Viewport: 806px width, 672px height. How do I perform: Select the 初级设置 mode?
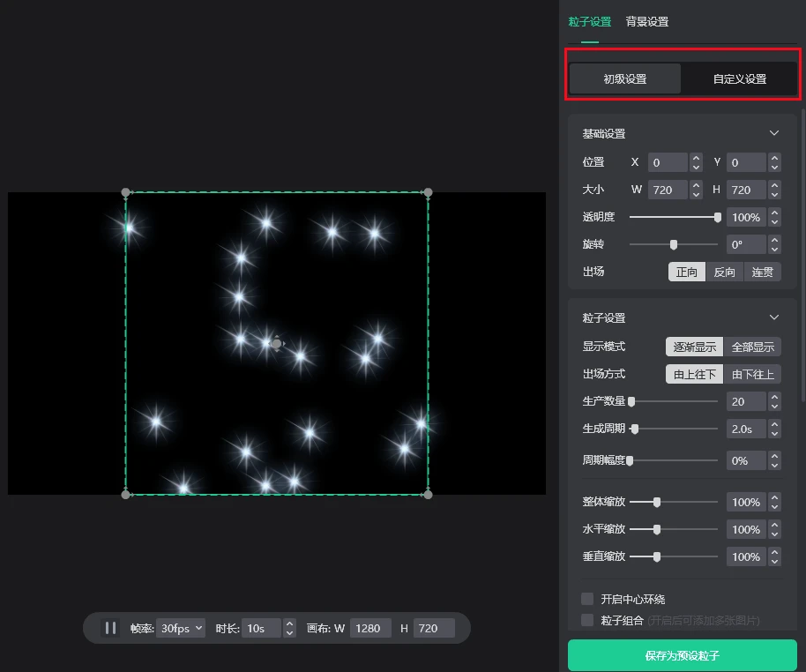[625, 78]
